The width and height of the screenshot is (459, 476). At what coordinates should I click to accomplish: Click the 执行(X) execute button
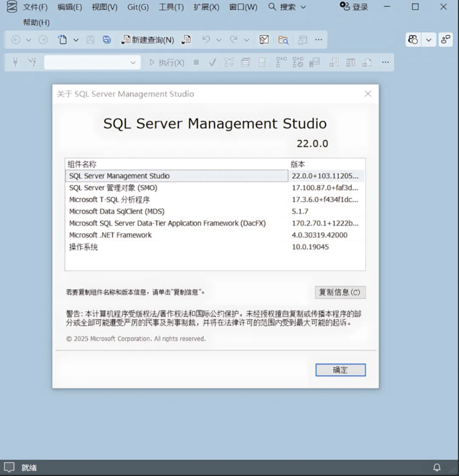pos(167,63)
